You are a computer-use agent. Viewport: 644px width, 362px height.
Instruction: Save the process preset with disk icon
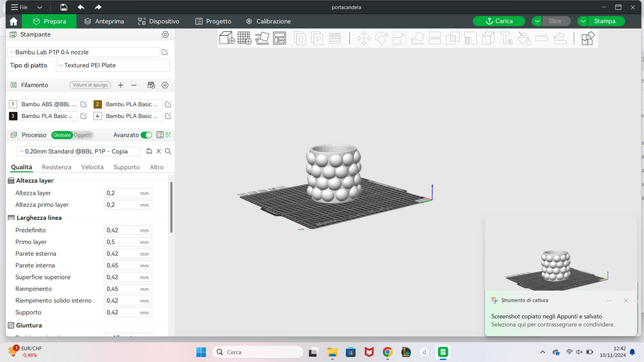[149, 151]
